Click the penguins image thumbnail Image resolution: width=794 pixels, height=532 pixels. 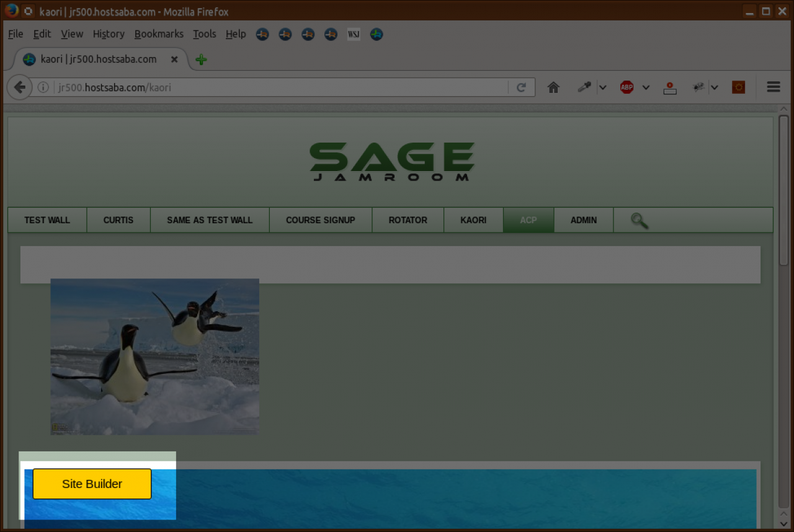[x=154, y=357]
